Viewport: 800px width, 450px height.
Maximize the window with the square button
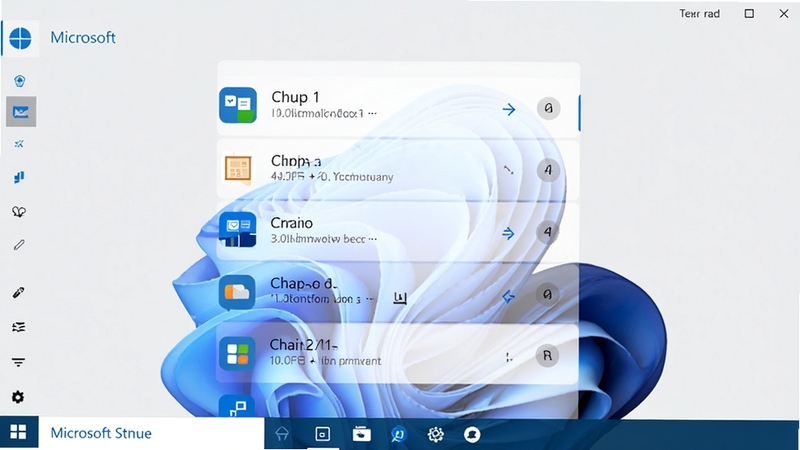pyautogui.click(x=749, y=14)
